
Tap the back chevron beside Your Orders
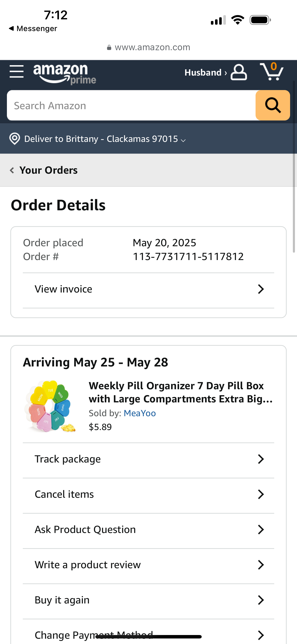pos(12,170)
